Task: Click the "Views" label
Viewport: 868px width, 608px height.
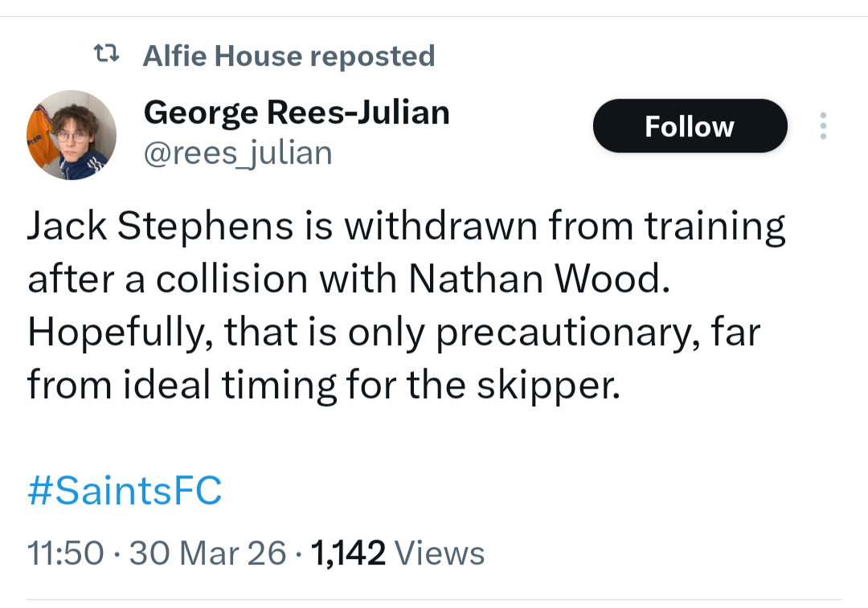Action: point(441,553)
